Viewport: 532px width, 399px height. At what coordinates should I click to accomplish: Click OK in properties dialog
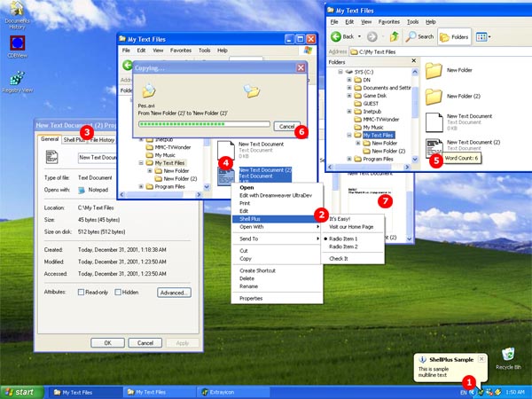point(107,342)
